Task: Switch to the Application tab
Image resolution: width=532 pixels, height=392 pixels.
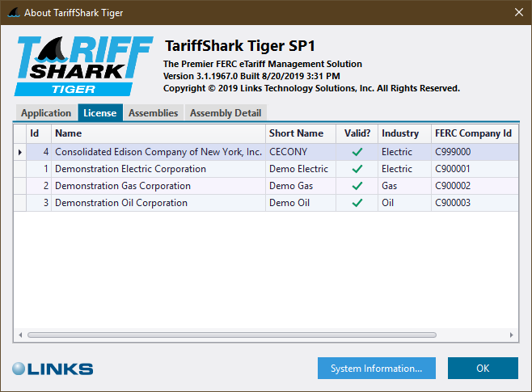Action: 46,112
